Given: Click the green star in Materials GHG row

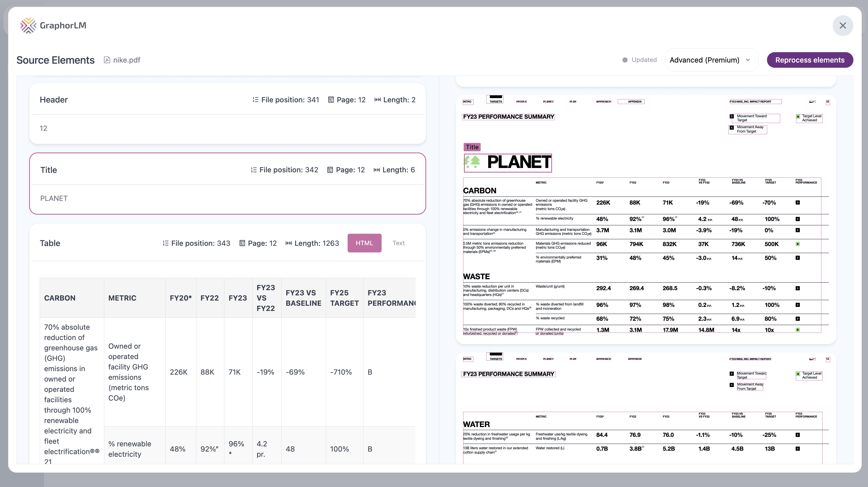Looking at the screenshot, I should point(797,244).
